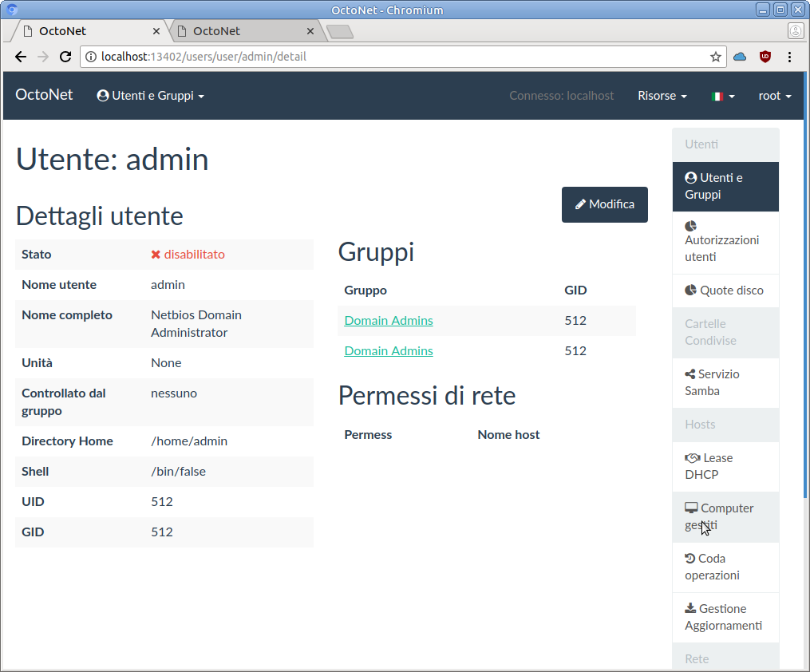
Task: Click the /home/admin directory value
Action: [x=189, y=441]
